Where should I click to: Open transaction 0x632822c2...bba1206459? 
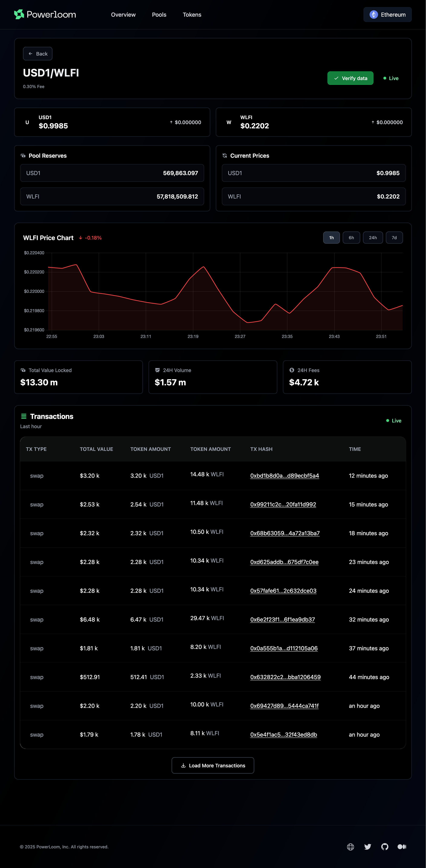(285, 677)
